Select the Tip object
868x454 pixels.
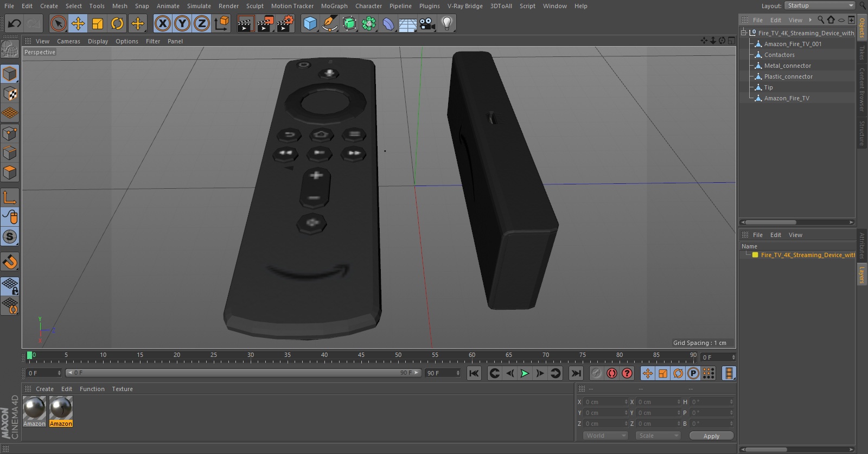click(768, 87)
